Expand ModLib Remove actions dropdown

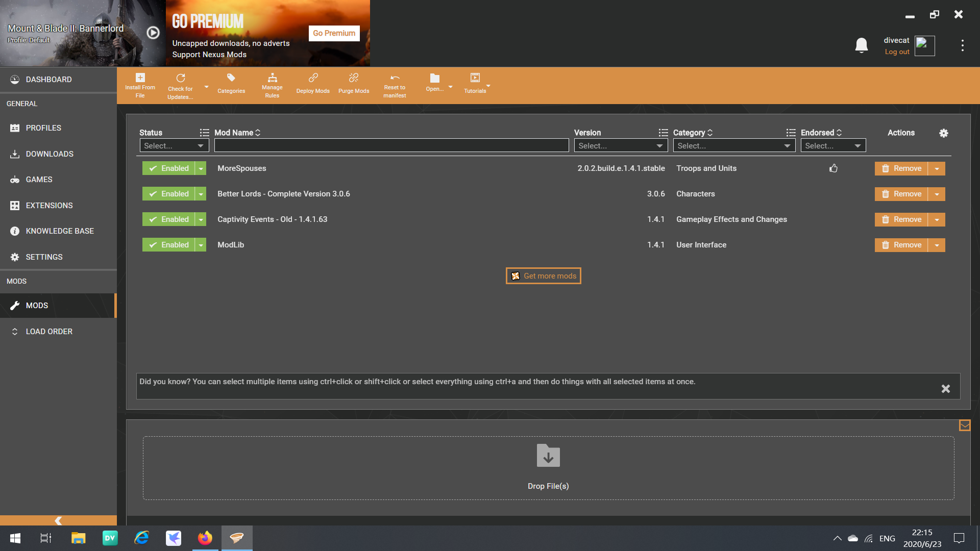(x=937, y=245)
